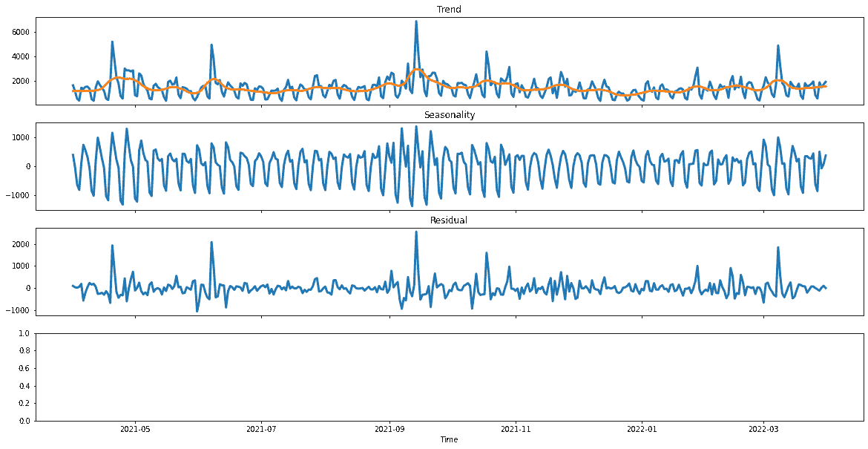
Task: Select the 2021-07 date tick label
Action: (261, 429)
